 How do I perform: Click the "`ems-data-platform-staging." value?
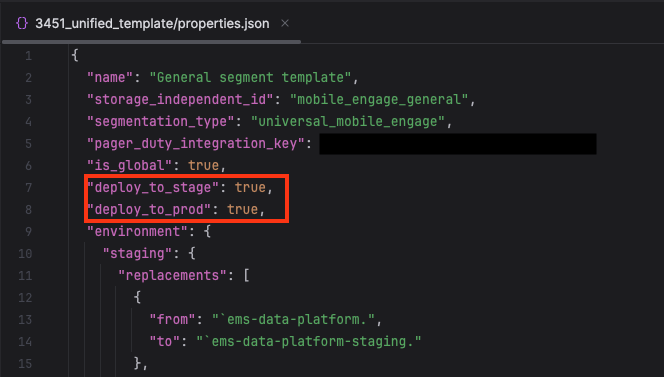point(309,342)
